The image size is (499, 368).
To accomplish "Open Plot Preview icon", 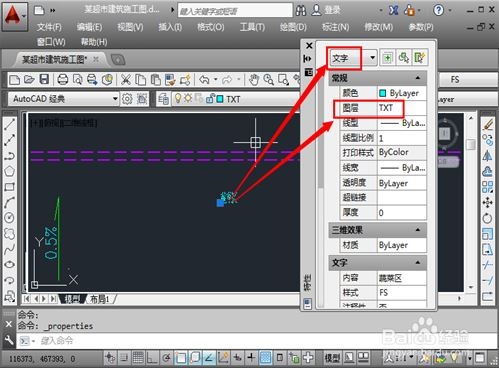I will [78, 80].
